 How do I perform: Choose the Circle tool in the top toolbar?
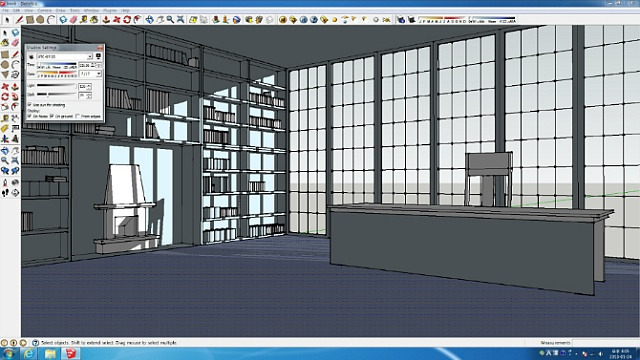40,19
